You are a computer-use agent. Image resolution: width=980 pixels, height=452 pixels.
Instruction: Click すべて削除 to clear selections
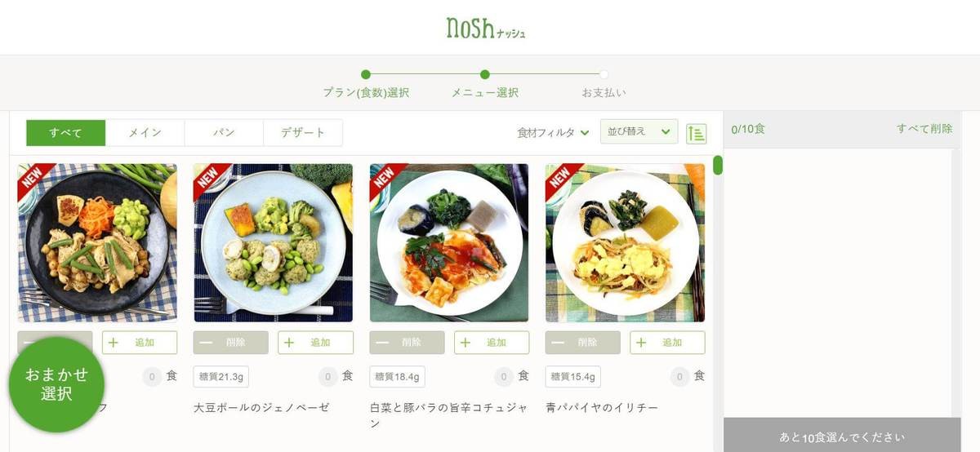click(x=924, y=129)
